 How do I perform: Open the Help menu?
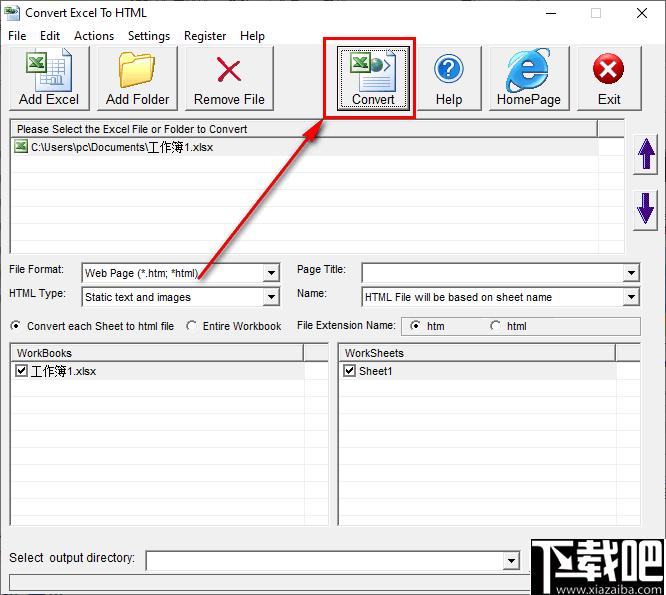click(252, 36)
